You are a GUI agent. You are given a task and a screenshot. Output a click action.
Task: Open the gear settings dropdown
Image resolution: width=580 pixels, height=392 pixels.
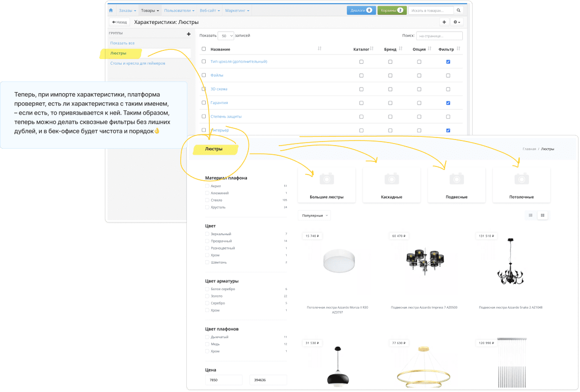[457, 22]
